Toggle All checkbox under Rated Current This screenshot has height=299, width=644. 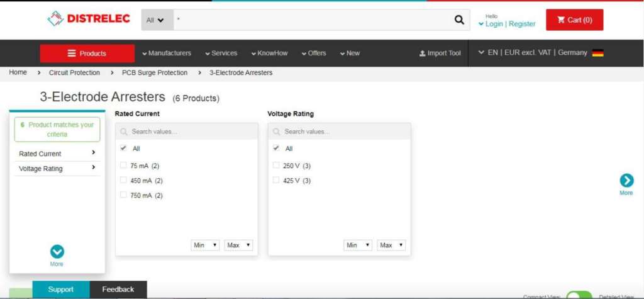point(123,148)
